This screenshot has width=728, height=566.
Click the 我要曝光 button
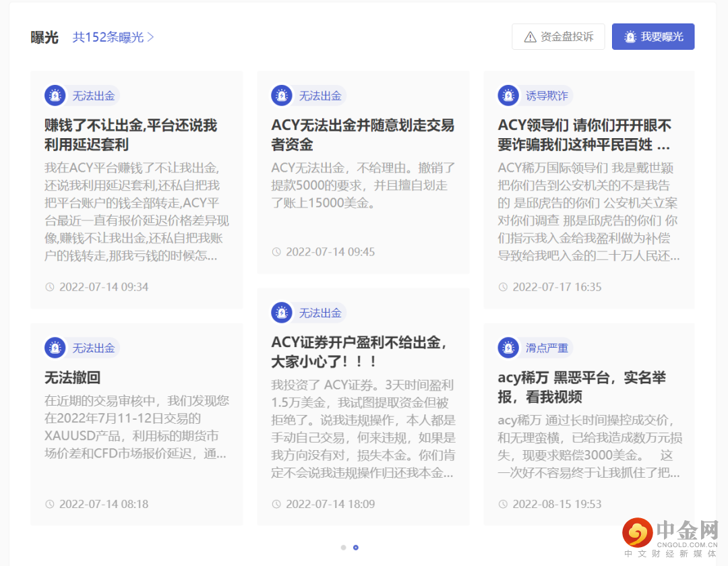point(653,36)
